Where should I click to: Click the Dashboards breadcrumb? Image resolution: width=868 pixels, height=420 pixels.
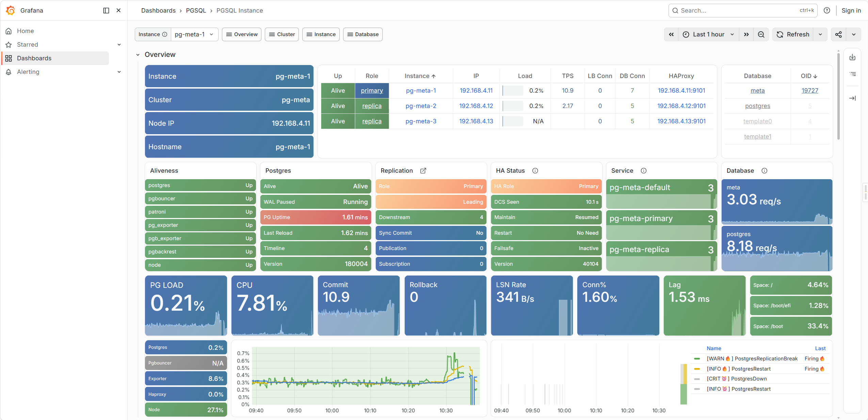tap(158, 11)
